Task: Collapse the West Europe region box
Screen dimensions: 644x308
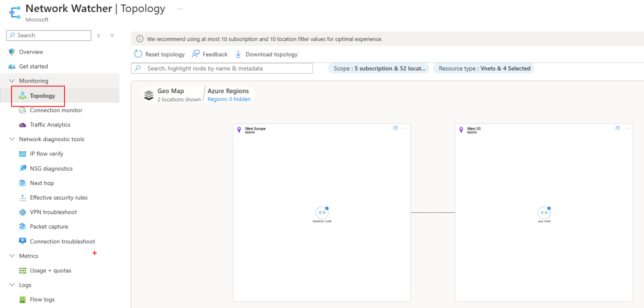Action: pos(396,128)
